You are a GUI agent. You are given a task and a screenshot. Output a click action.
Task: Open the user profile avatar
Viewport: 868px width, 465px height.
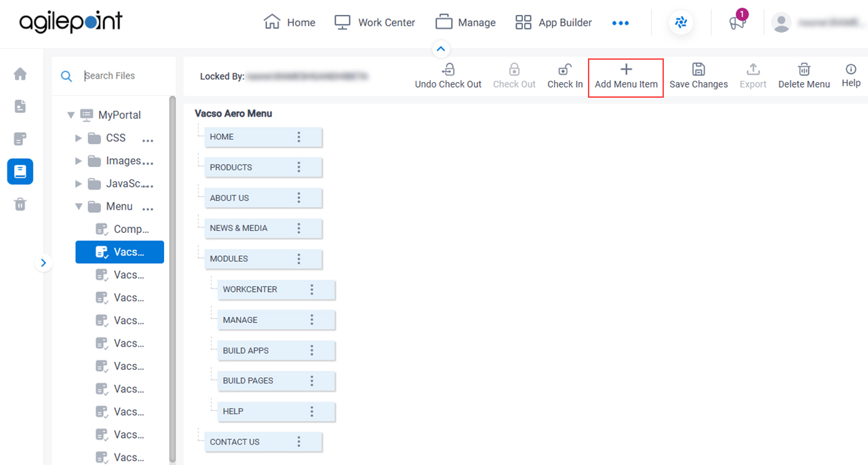click(782, 22)
